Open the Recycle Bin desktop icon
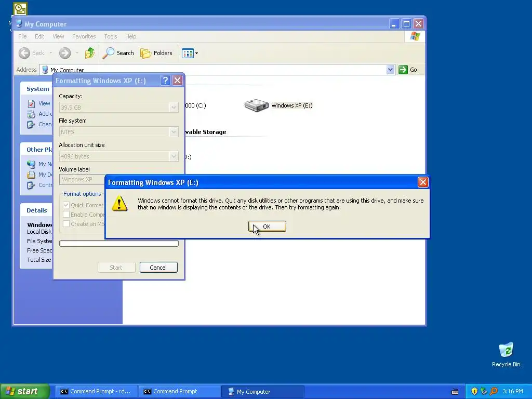 click(x=506, y=355)
